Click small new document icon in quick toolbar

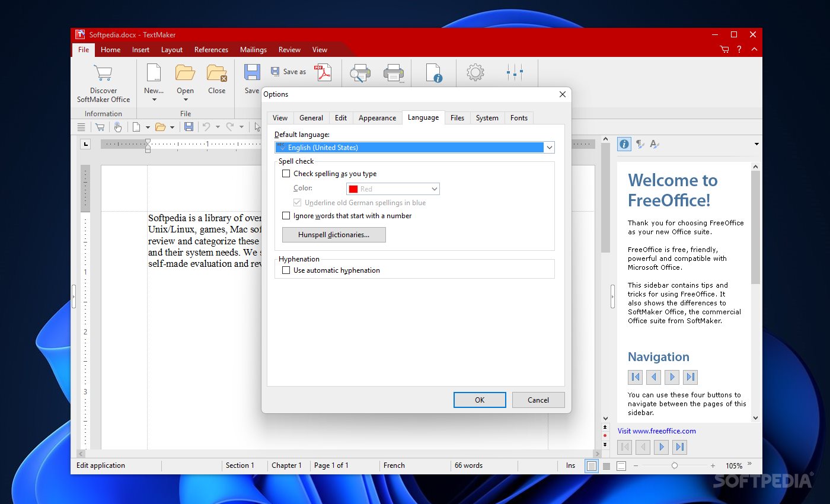(136, 127)
